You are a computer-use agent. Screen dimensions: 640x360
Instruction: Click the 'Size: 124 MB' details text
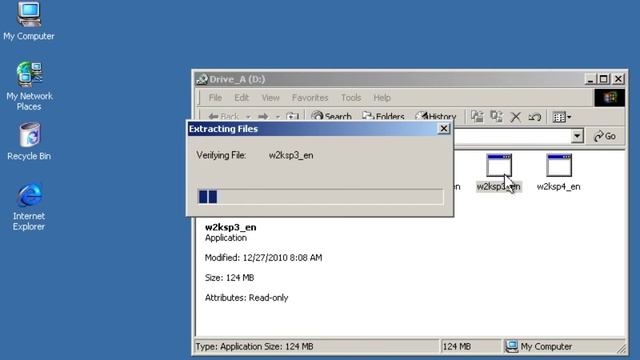229,278
